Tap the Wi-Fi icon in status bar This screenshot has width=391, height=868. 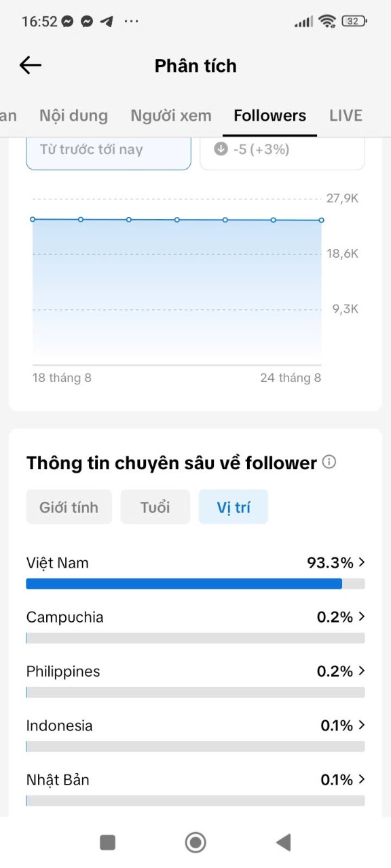327,21
